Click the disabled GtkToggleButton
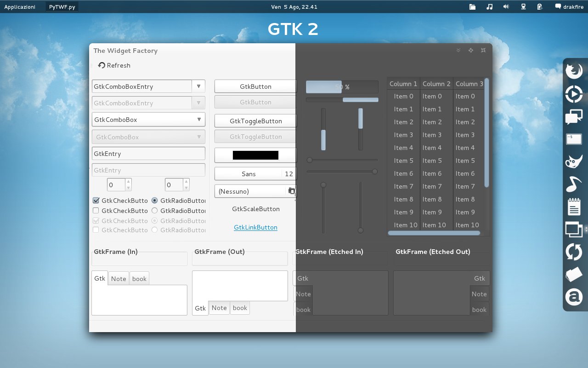This screenshot has height=368, width=588. point(255,137)
